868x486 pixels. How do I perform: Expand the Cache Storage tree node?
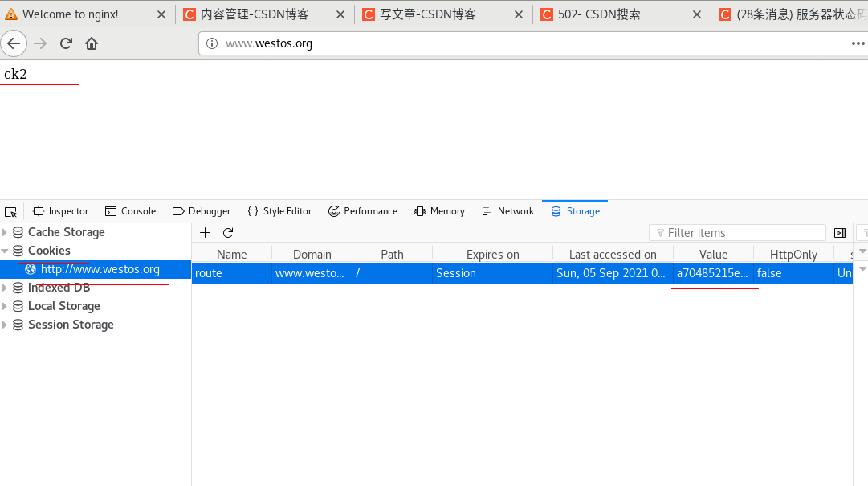5,232
